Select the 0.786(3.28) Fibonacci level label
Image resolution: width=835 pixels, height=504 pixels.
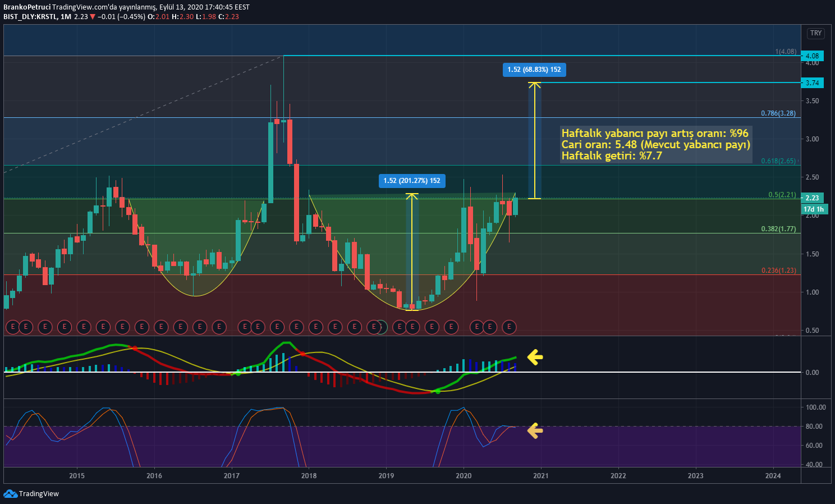point(778,113)
